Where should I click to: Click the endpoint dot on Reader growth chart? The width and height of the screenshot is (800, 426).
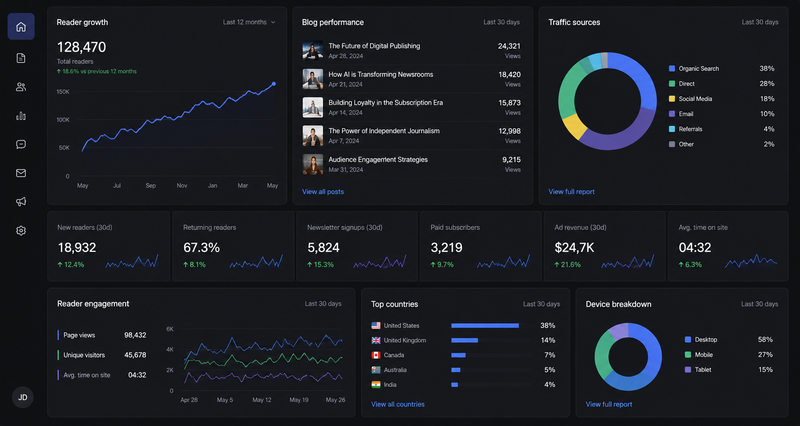point(274,84)
